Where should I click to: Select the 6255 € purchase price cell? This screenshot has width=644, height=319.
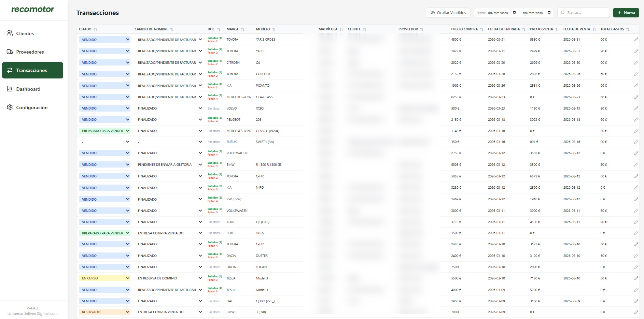tap(456, 97)
